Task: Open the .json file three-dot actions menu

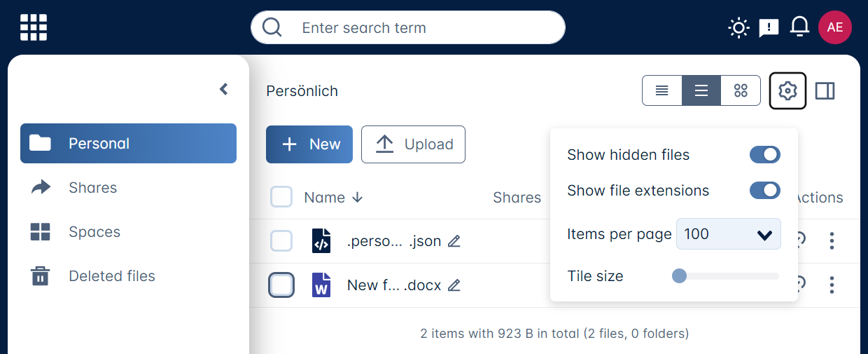Action: pyautogui.click(x=832, y=241)
